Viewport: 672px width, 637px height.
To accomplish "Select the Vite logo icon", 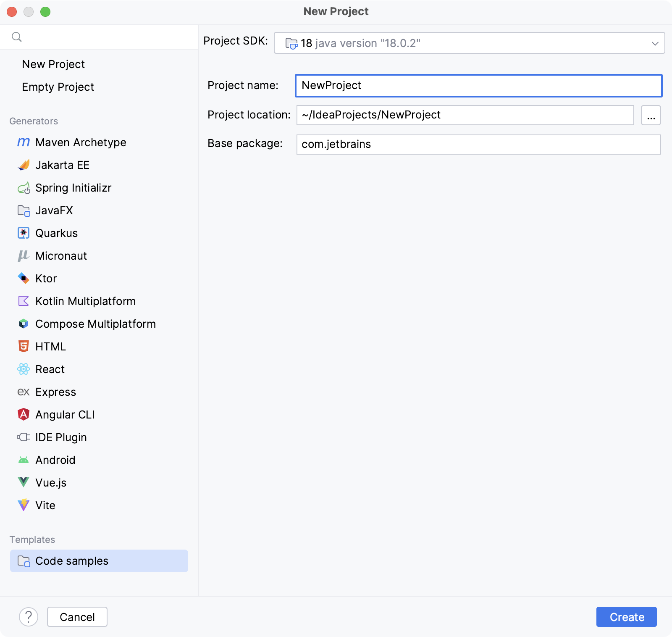I will pos(24,505).
